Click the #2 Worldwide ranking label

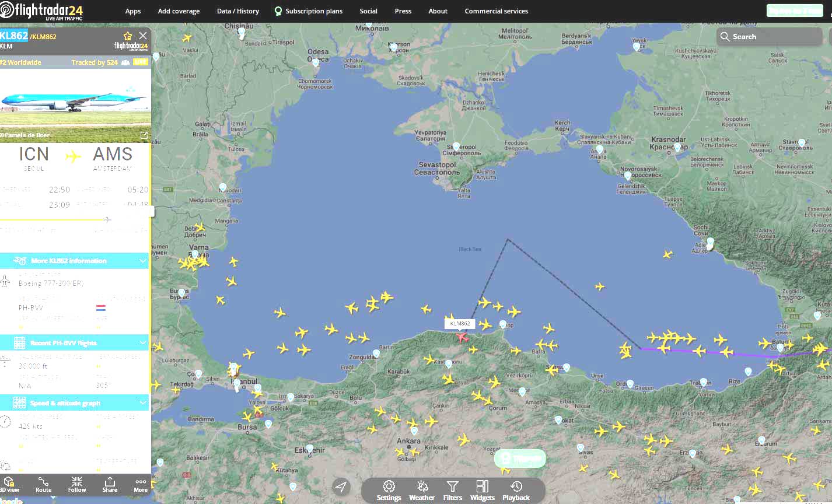pyautogui.click(x=21, y=62)
